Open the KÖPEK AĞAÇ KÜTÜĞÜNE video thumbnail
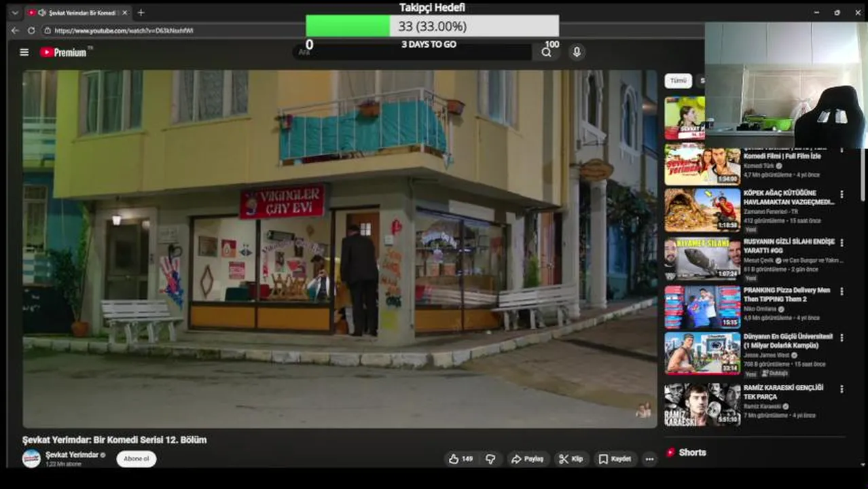The image size is (868, 489). tap(702, 210)
